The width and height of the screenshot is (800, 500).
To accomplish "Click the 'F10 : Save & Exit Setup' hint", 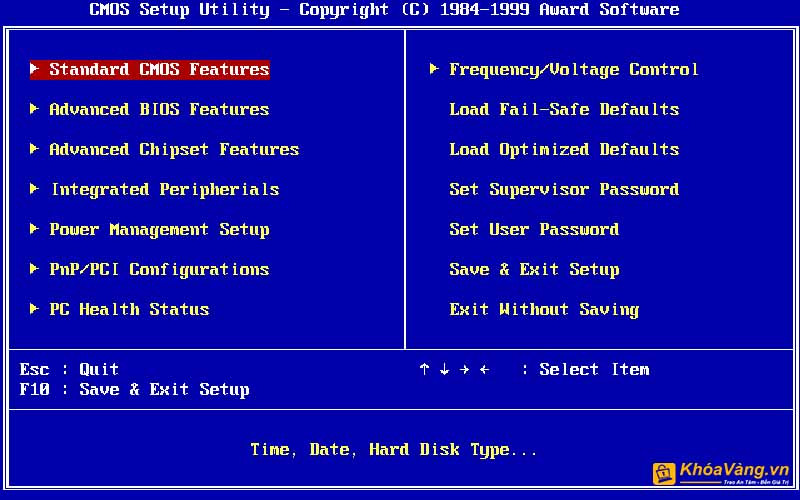I will (x=134, y=390).
